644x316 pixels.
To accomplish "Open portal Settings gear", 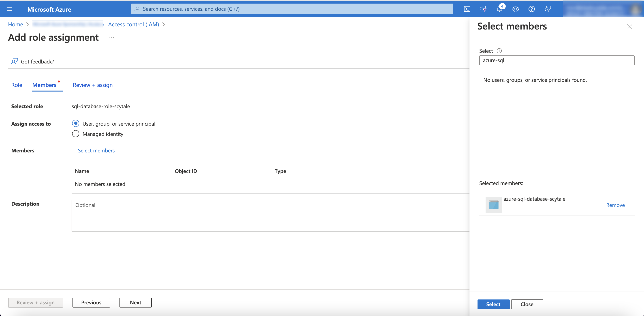I will pos(515,9).
